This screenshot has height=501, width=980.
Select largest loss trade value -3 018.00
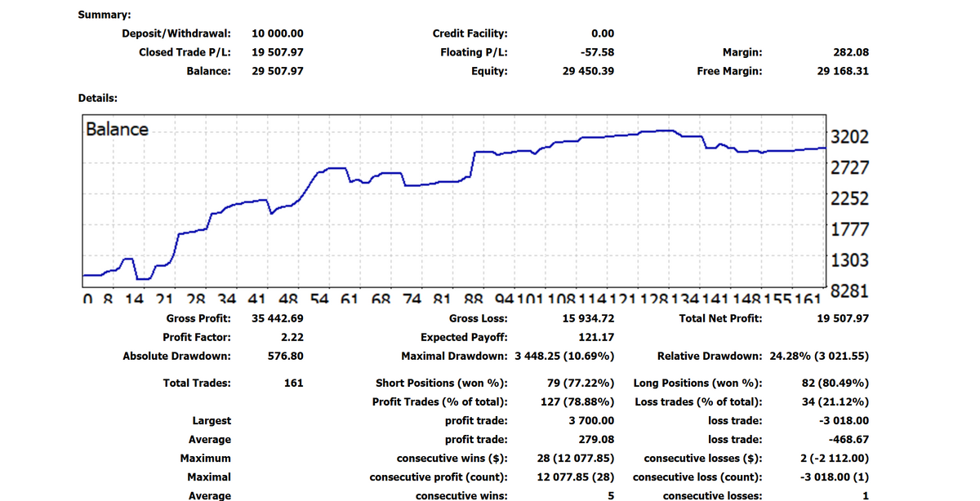844,421
